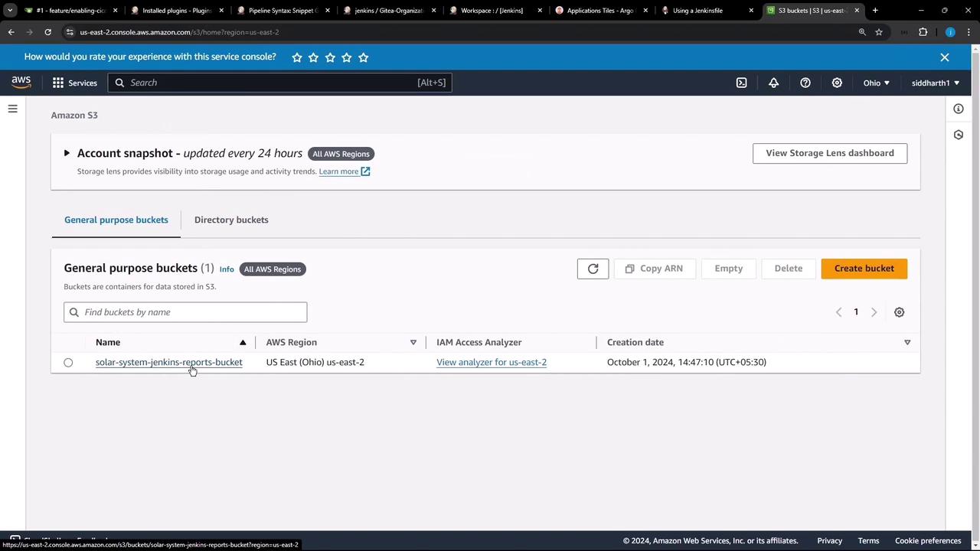This screenshot has height=551, width=980.
Task: Click View Storage Lens dashboard
Action: click(x=830, y=153)
